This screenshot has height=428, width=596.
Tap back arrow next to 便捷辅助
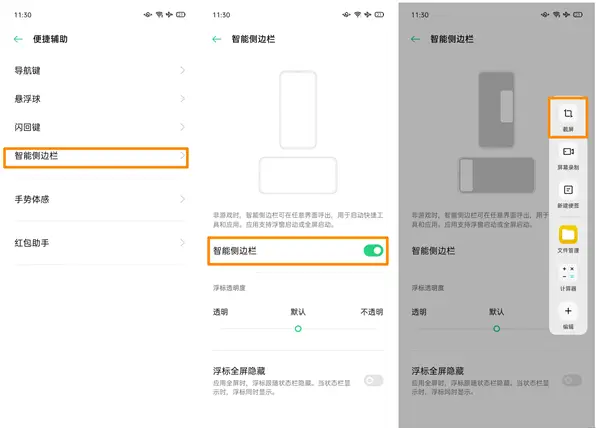click(18, 39)
